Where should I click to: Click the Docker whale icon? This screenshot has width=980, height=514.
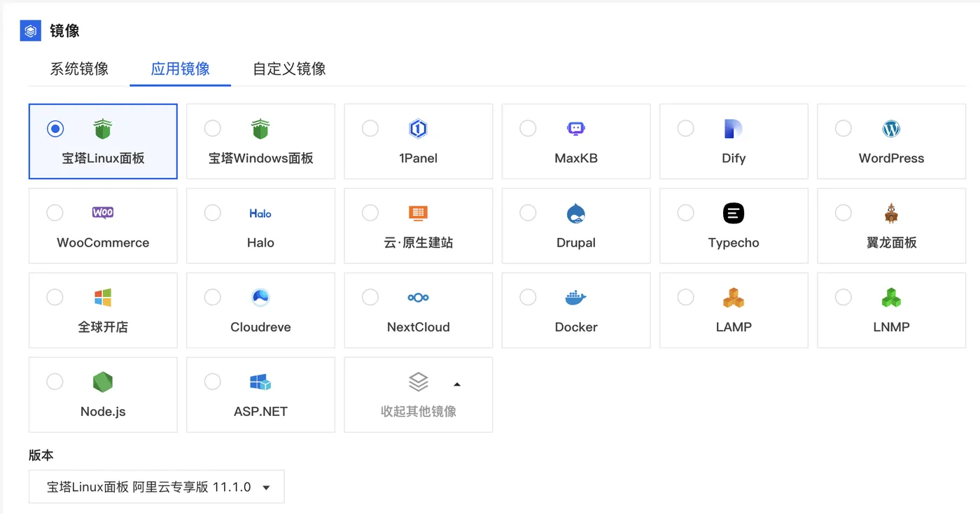point(576,297)
